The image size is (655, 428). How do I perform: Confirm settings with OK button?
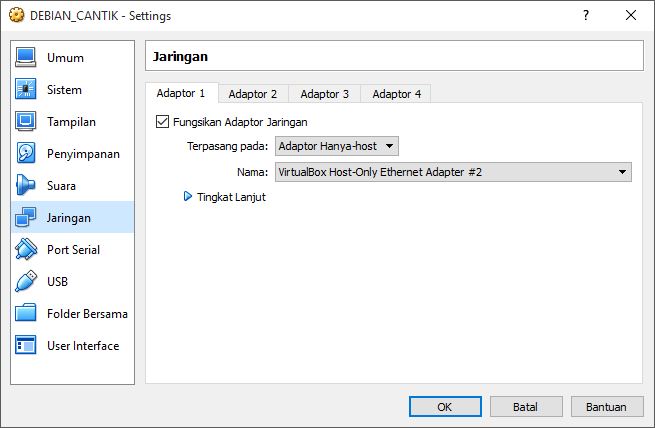pyautogui.click(x=445, y=406)
